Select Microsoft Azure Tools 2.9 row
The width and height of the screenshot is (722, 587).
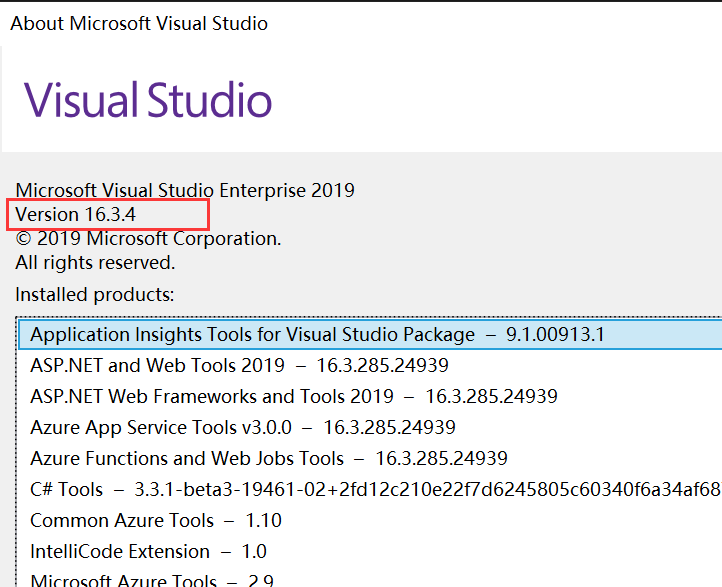click(370, 578)
